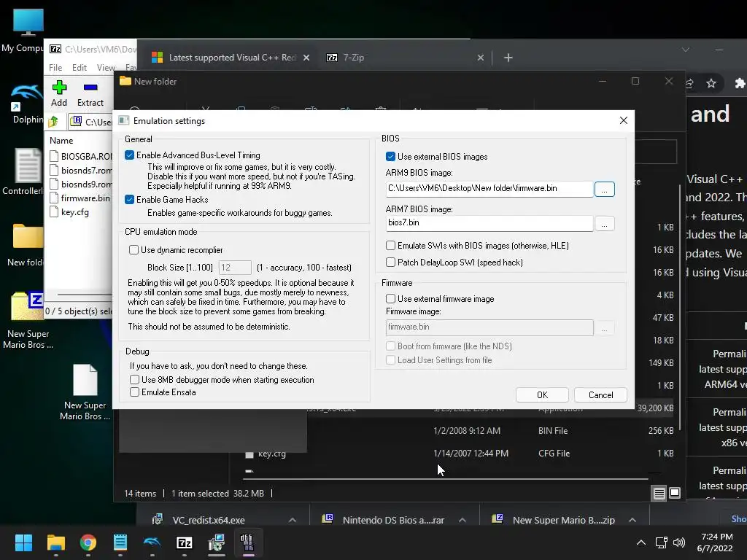Open View menu in 7-Zip
This screenshot has height=560, width=747.
(x=106, y=68)
